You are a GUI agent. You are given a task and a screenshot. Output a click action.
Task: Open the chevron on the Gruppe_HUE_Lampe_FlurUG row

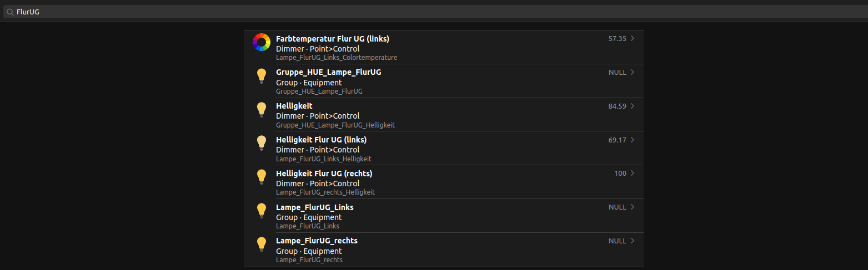click(x=633, y=72)
